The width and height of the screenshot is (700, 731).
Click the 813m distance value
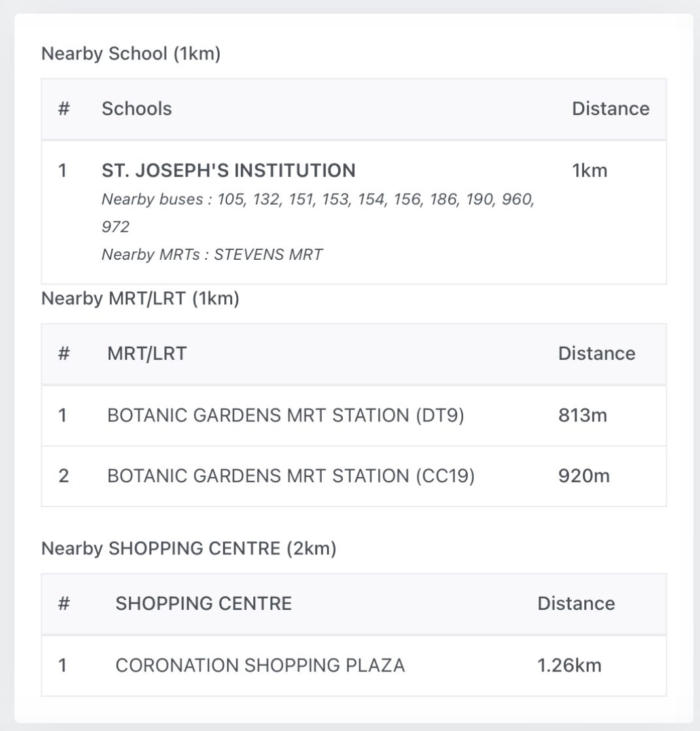pos(582,416)
